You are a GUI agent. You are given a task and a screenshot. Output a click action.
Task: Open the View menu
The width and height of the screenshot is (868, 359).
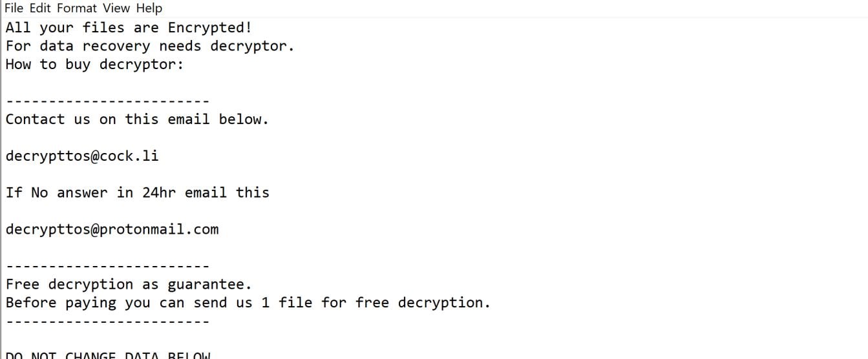click(116, 8)
